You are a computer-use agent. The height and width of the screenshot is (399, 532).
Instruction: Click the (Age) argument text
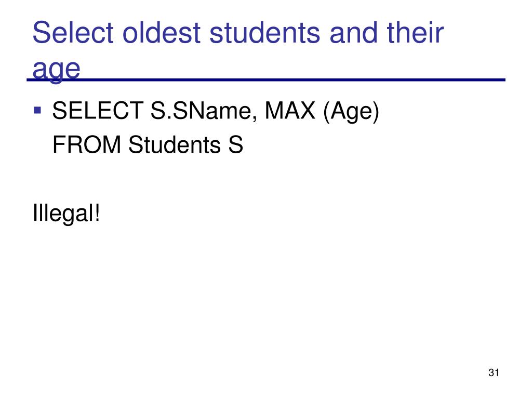point(351,112)
